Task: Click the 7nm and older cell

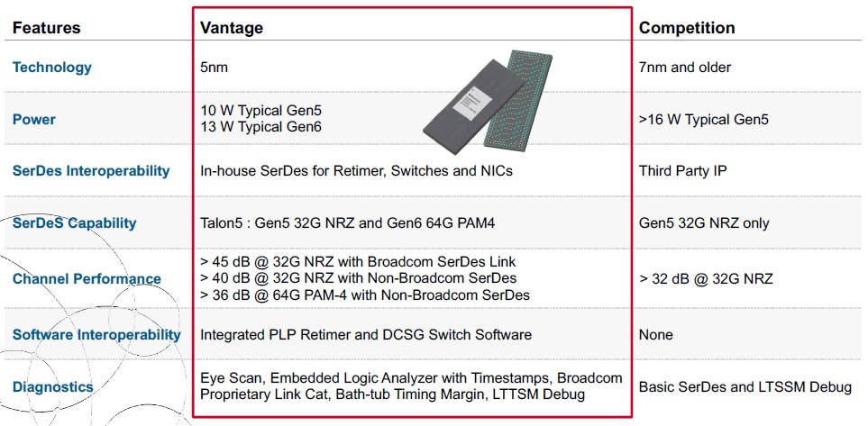Action: pos(685,68)
